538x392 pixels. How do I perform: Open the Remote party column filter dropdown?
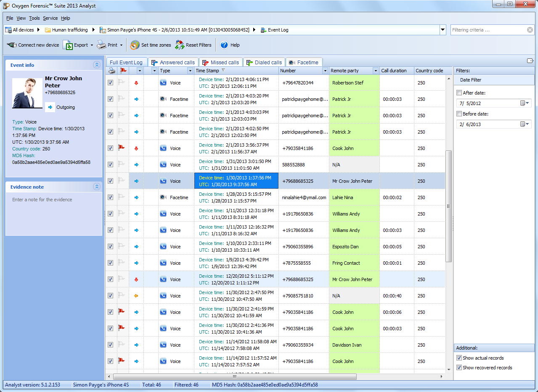coord(375,71)
